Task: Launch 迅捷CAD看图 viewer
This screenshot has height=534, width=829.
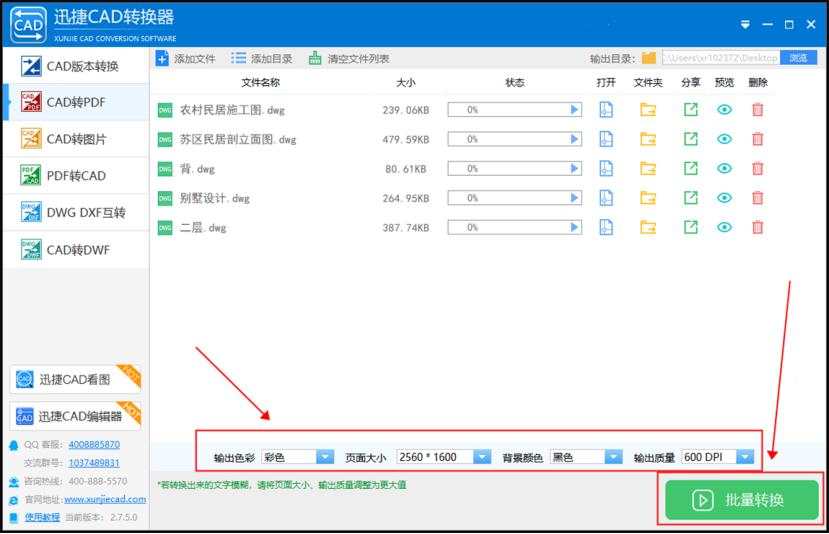Action: pos(75,379)
